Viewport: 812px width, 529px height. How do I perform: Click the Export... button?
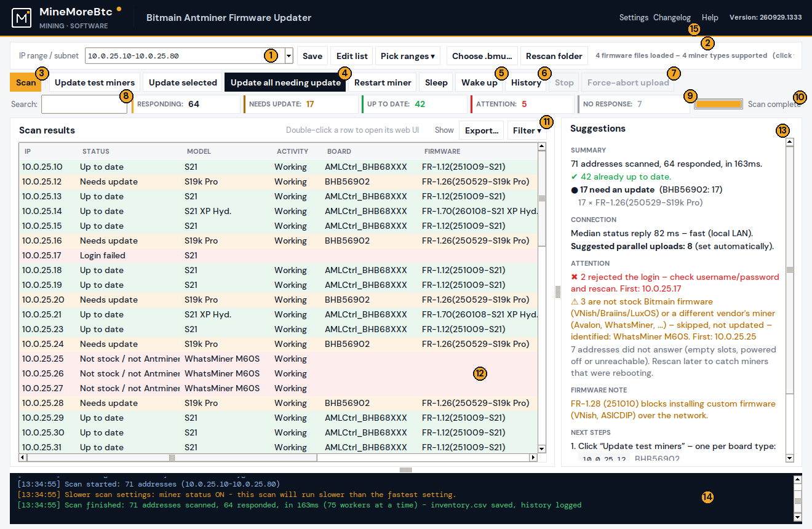click(x=481, y=130)
